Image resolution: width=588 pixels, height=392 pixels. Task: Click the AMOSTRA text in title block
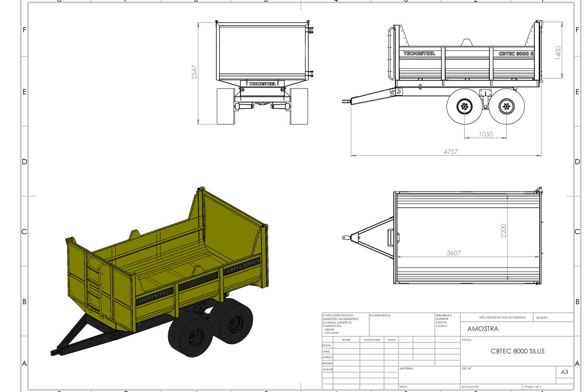[482, 329]
